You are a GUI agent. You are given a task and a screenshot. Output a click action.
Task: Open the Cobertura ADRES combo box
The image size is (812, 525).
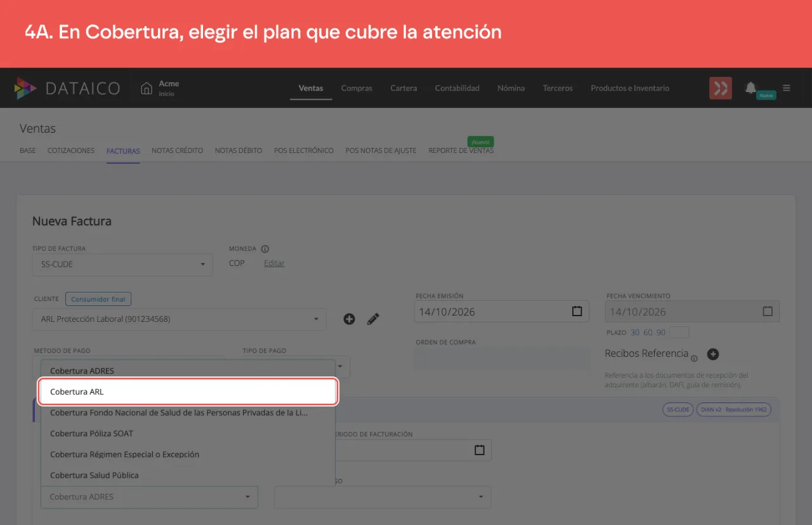pos(149,497)
